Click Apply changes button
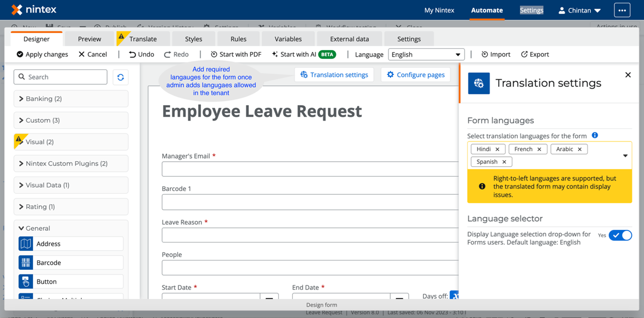This screenshot has height=318, width=644. click(42, 54)
